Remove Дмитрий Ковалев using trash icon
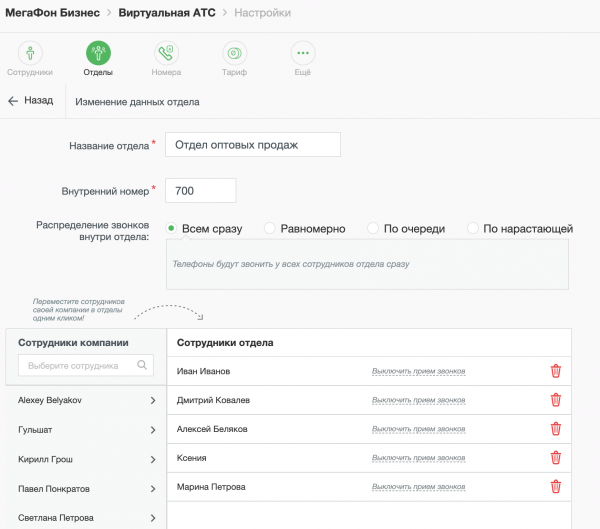 pos(556,400)
